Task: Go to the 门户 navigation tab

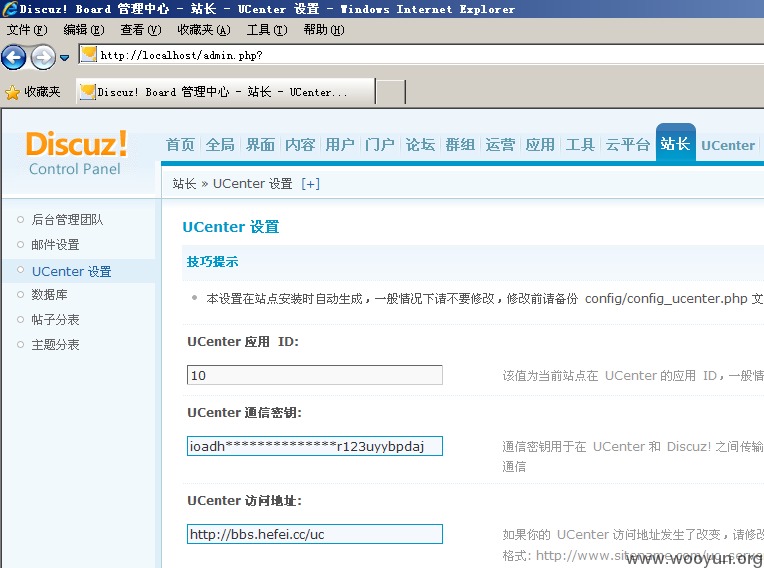Action: pos(380,145)
